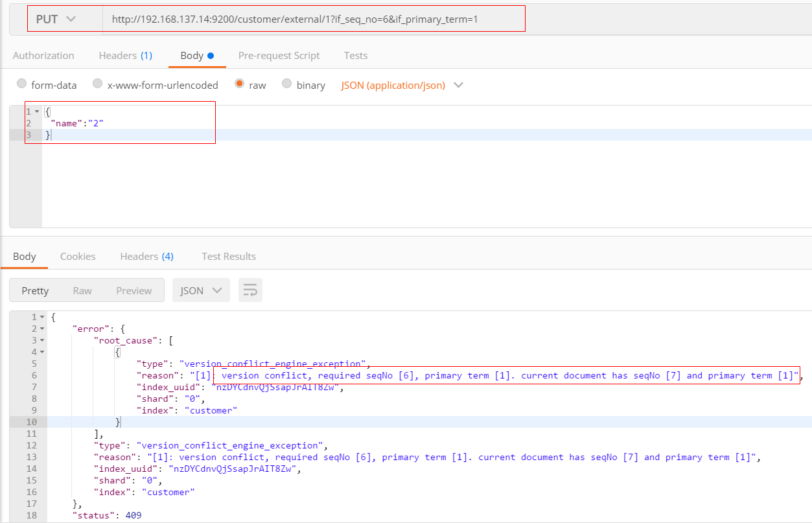The height and width of the screenshot is (523, 812).
Task: Click the "type" value on line 5
Action: pyautogui.click(x=273, y=364)
